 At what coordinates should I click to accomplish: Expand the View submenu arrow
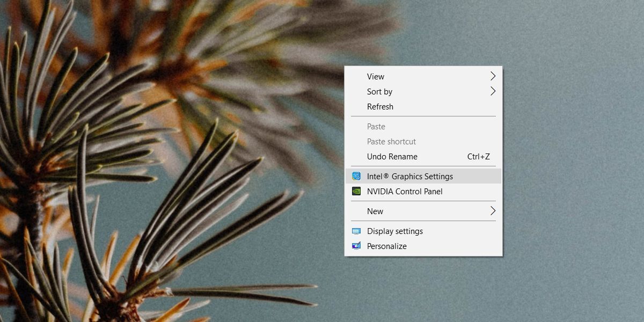point(493,76)
